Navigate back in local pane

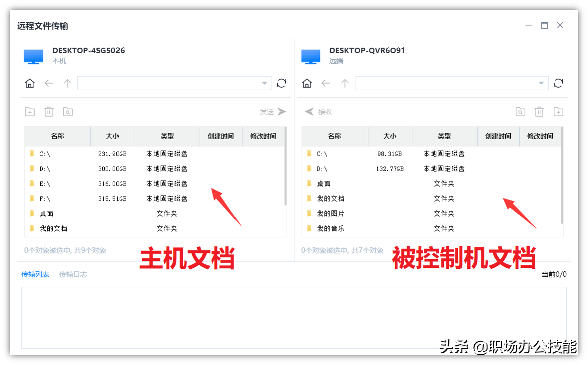point(49,83)
